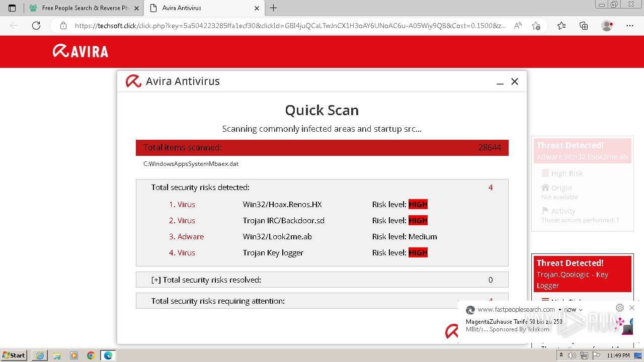Dismiss the fastpeoplesearch notification
The height and width of the screenshot is (362, 644).
(632, 308)
